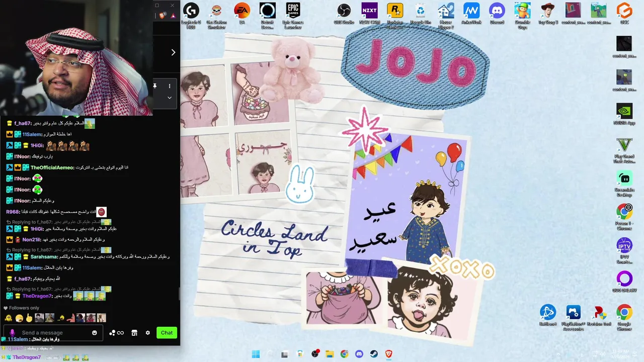Launch OBS Studio from desktop
The image size is (644, 362).
point(344,14)
